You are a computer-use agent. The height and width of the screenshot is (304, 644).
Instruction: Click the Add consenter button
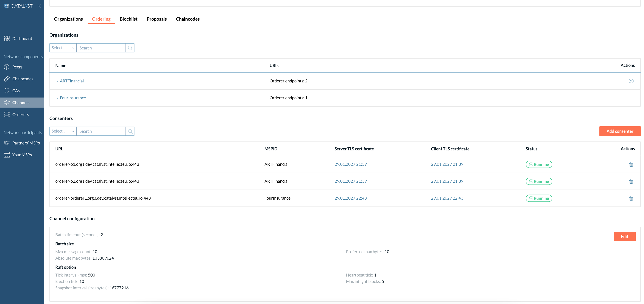click(620, 131)
